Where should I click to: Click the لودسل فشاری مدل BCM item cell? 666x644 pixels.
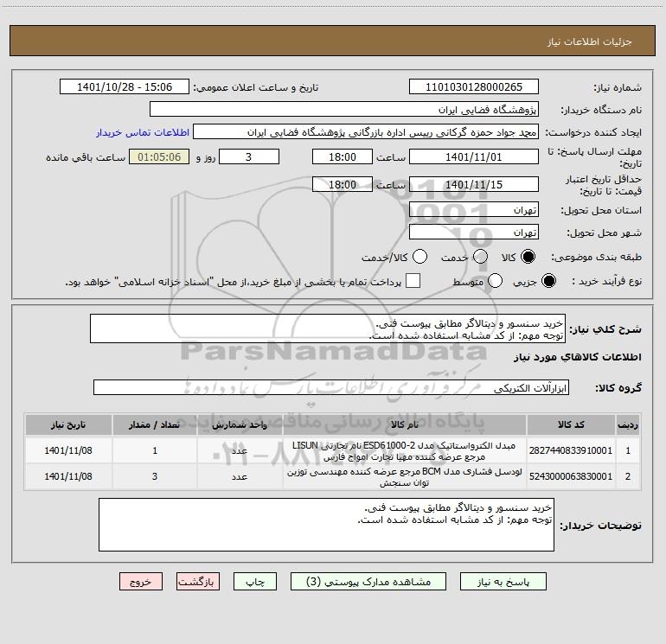tap(405, 477)
